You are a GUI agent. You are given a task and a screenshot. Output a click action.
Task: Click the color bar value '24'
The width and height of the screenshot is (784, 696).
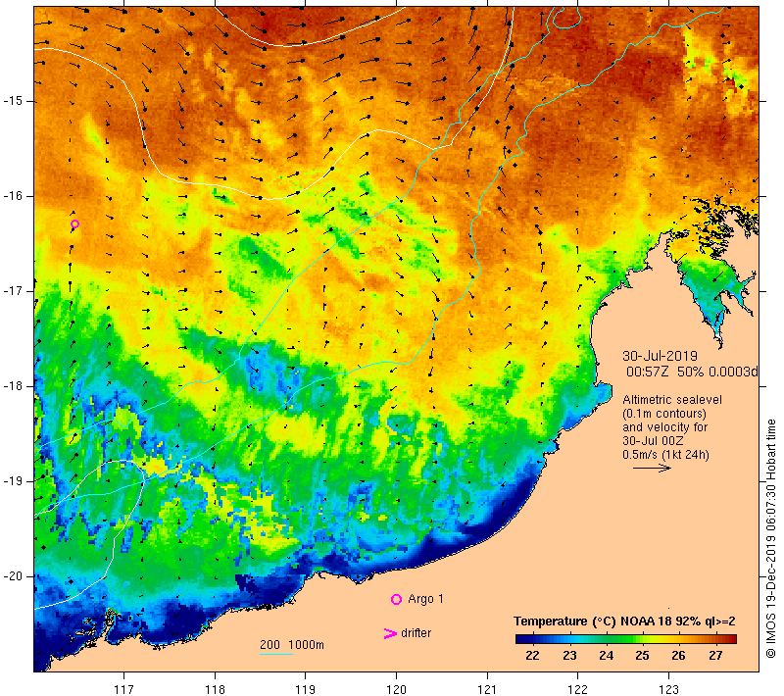pos(606,656)
